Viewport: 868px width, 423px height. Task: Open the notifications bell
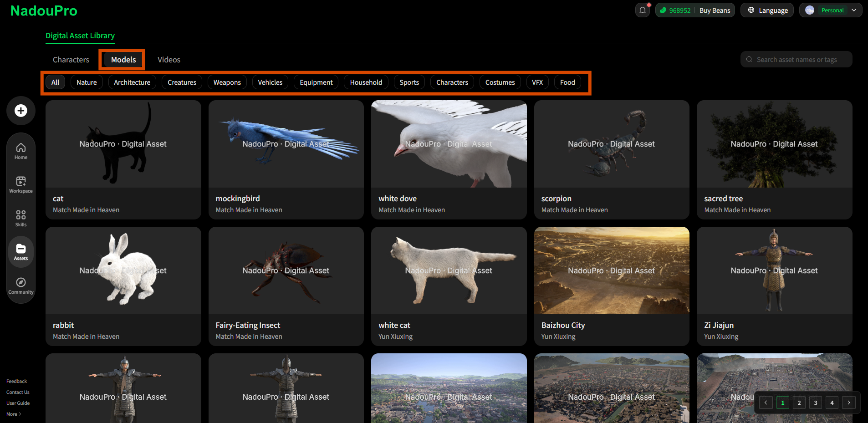coord(643,10)
